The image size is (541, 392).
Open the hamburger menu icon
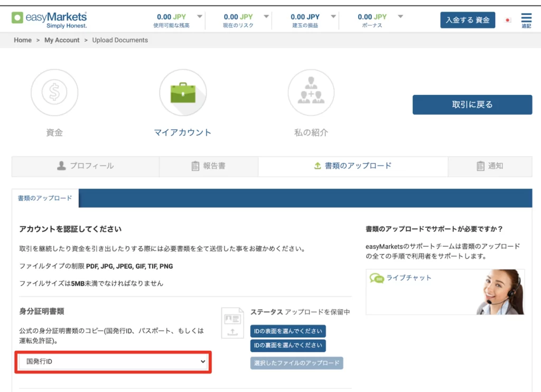tap(526, 20)
